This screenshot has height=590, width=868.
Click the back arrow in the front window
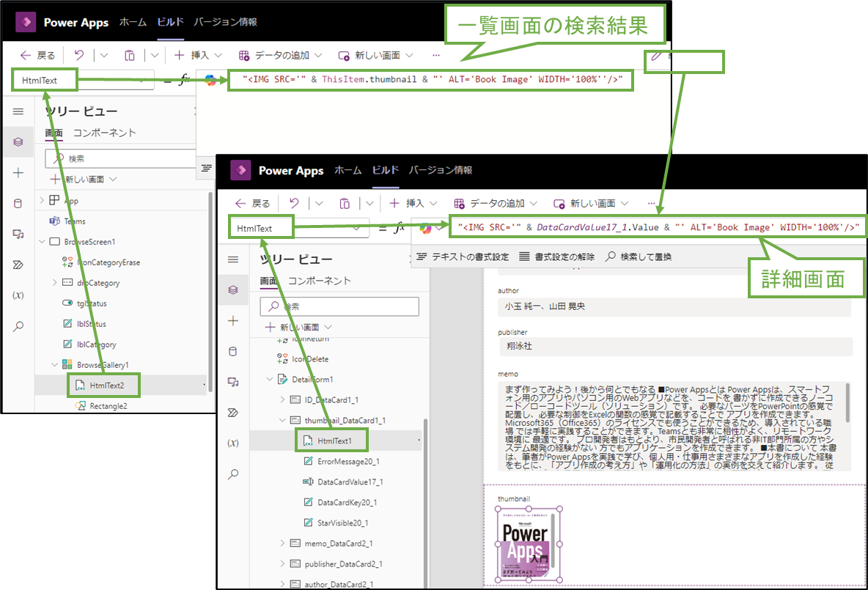click(240, 204)
